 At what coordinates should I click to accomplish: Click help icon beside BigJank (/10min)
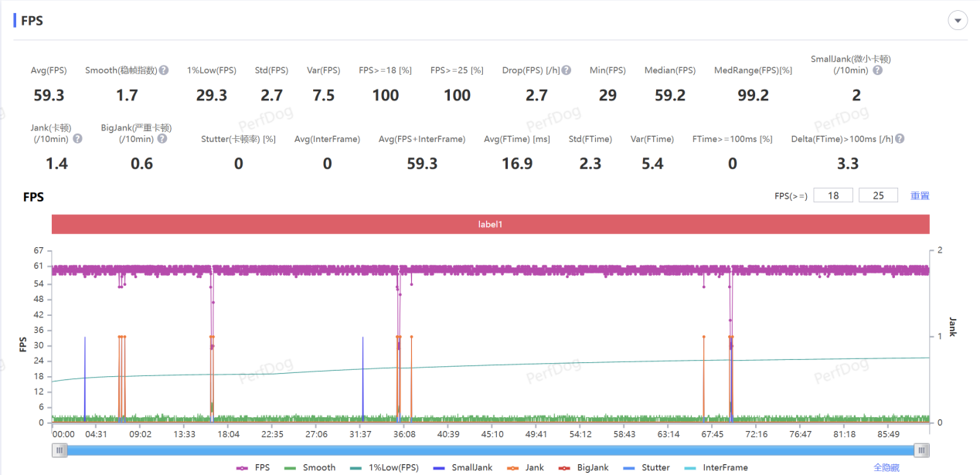tap(162, 139)
